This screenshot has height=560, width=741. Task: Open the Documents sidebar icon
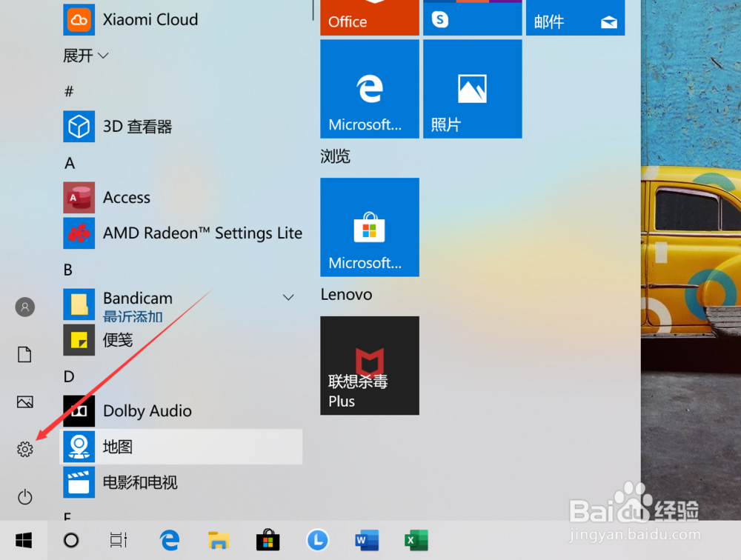click(24, 354)
